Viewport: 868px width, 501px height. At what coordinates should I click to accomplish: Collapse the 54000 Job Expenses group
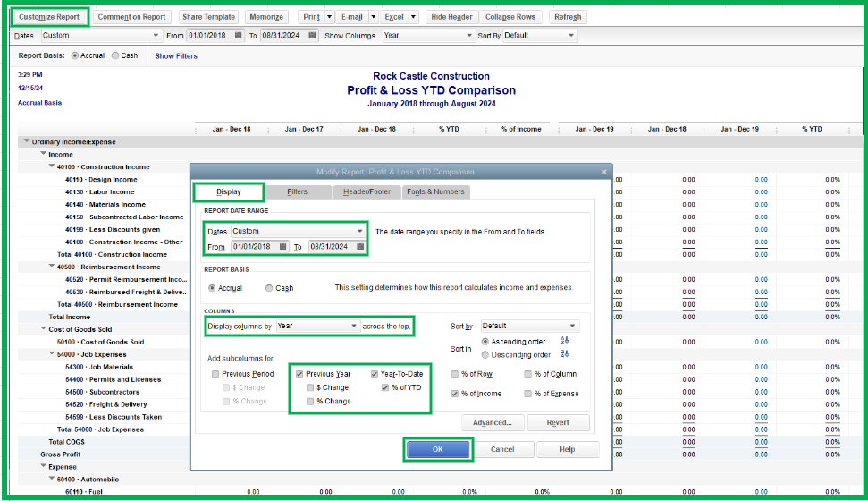point(52,353)
